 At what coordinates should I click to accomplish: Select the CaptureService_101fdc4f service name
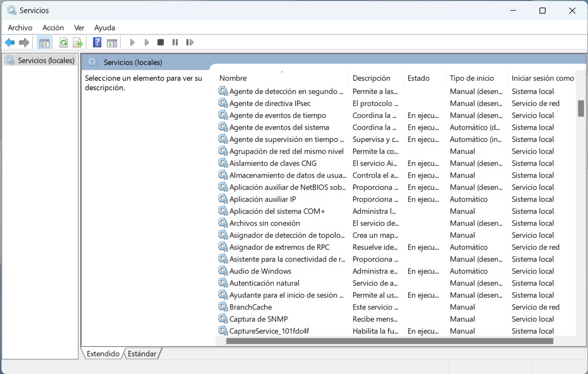tap(269, 331)
